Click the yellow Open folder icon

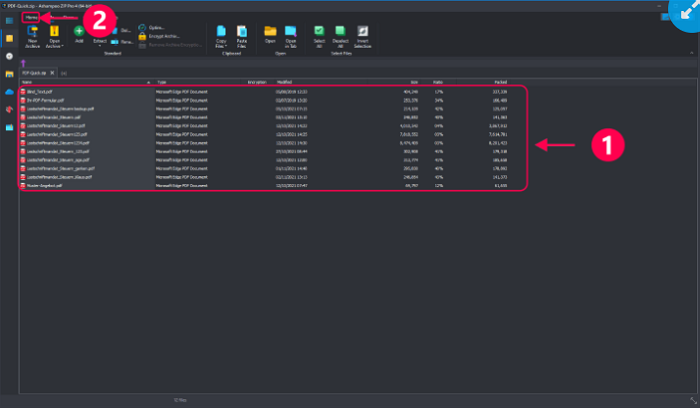point(270,31)
